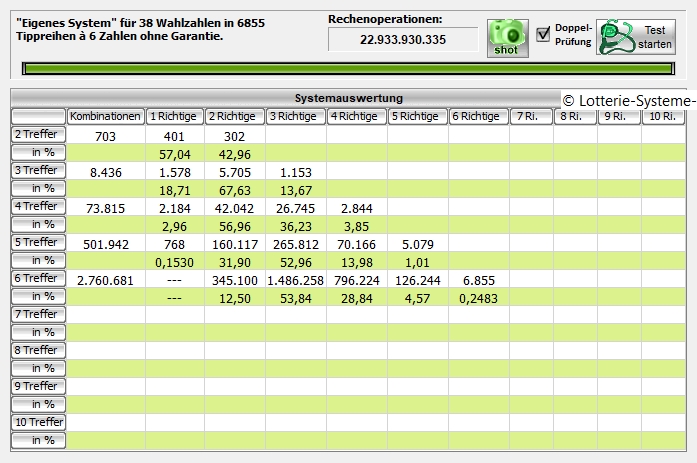Select cell with value 6.855
The width and height of the screenshot is (697, 463).
(x=478, y=280)
